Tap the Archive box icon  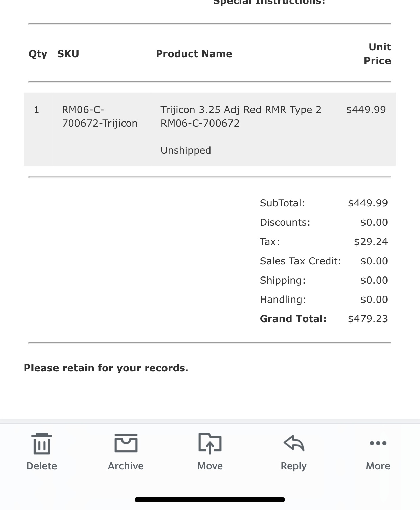pyautogui.click(x=126, y=443)
